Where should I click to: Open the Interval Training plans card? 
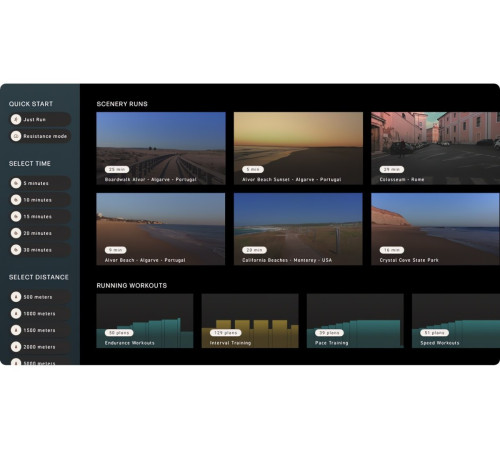coord(250,321)
